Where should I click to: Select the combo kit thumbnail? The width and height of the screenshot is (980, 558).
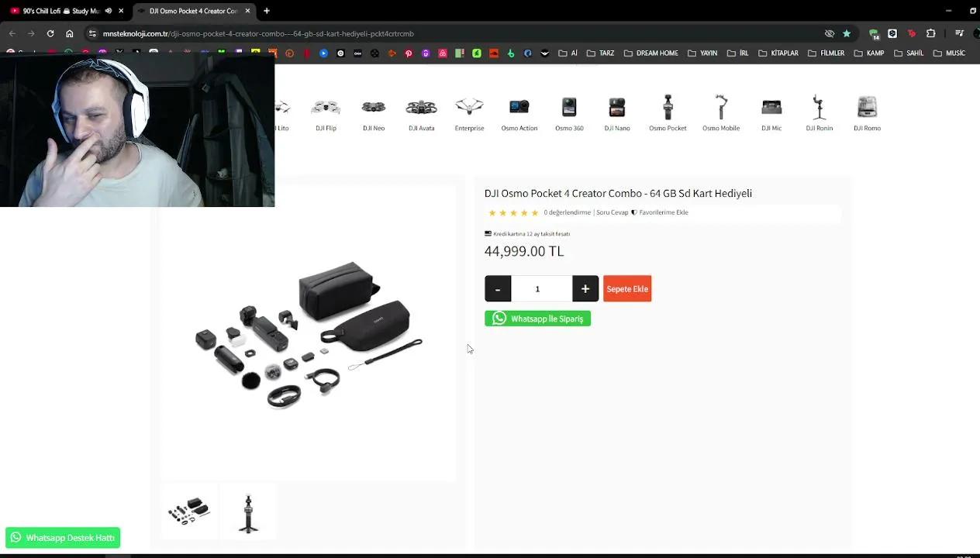[189, 511]
